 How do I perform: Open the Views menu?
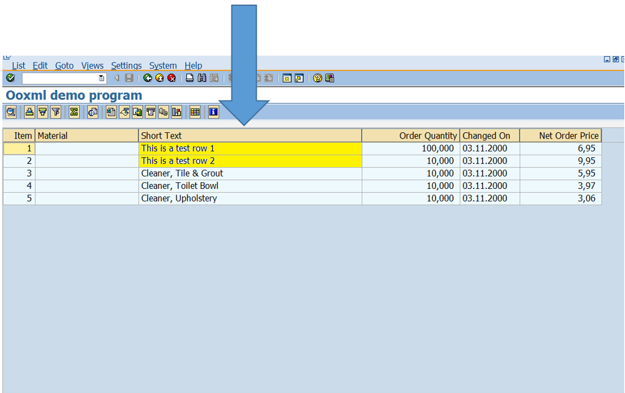click(x=92, y=65)
